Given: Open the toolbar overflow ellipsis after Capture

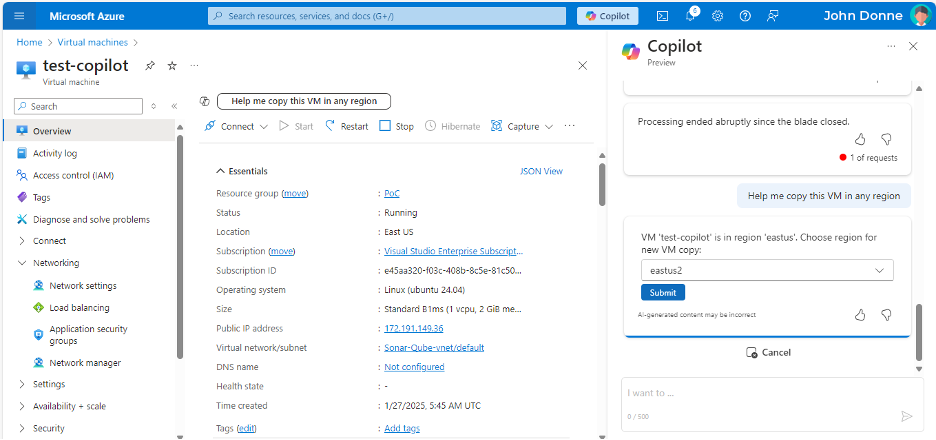Looking at the screenshot, I should (x=569, y=126).
